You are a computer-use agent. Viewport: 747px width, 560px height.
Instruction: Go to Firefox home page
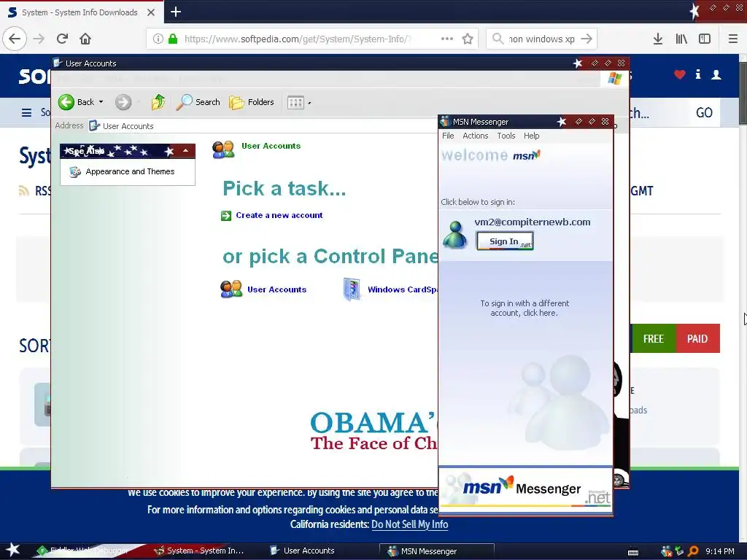tap(85, 39)
